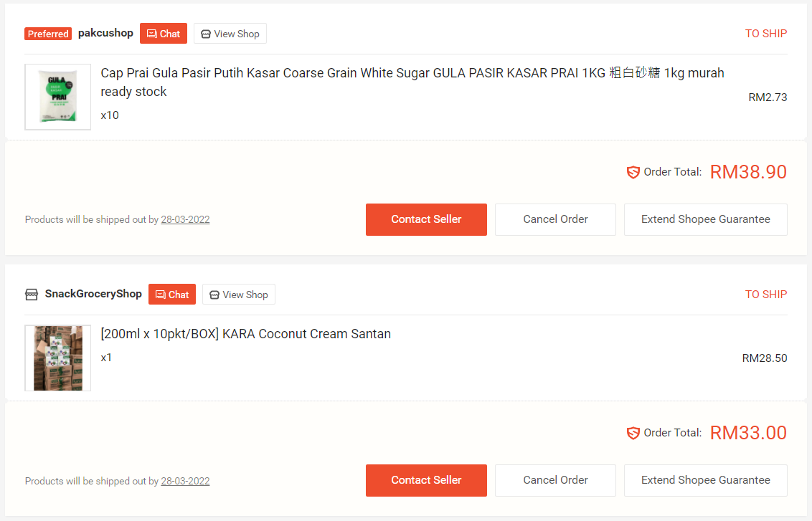This screenshot has width=812, height=521.
Task: Click Shopee Guarantee shield icon on RM33.00 order
Action: [633, 433]
